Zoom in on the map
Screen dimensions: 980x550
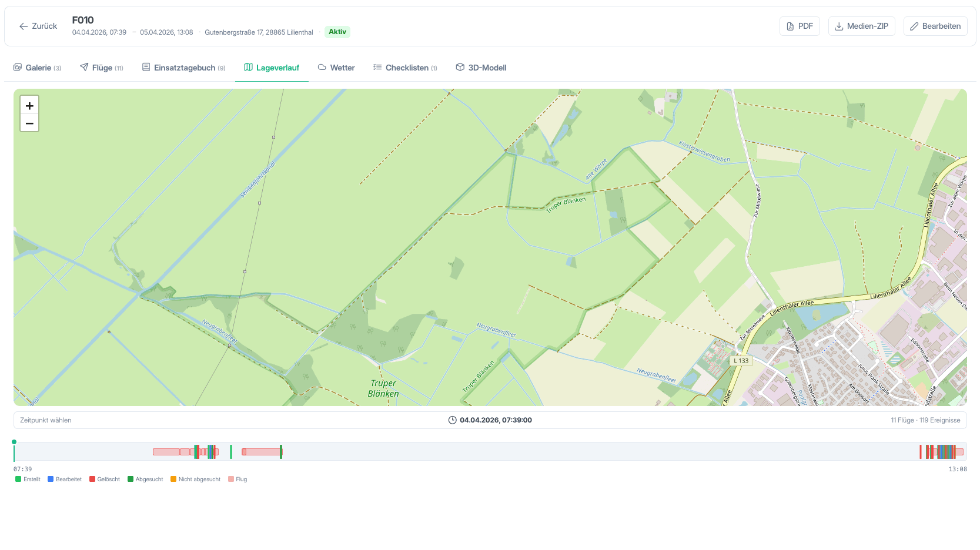coord(29,106)
